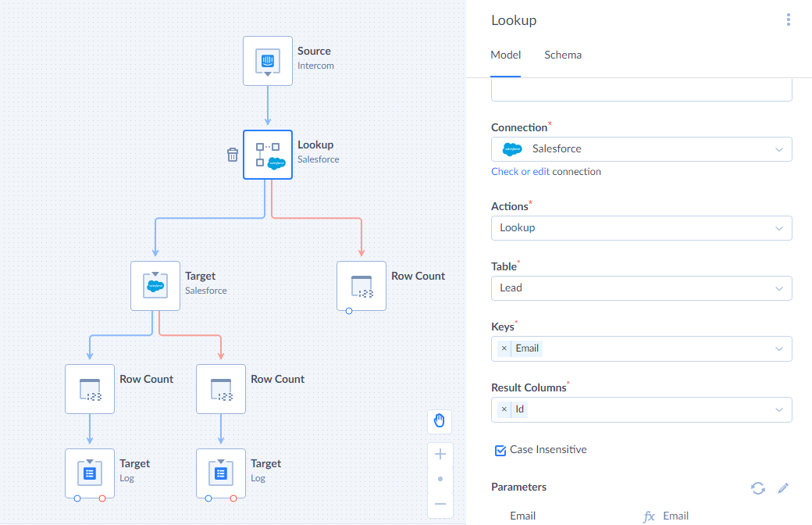Image resolution: width=812 pixels, height=525 pixels.
Task: Open the Actions dropdown showing Lookup
Action: click(642, 228)
